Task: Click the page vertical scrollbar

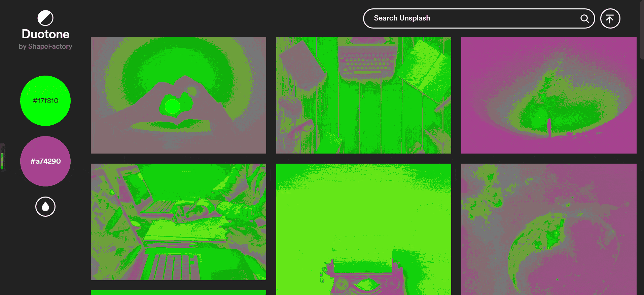Action: pyautogui.click(x=642, y=30)
